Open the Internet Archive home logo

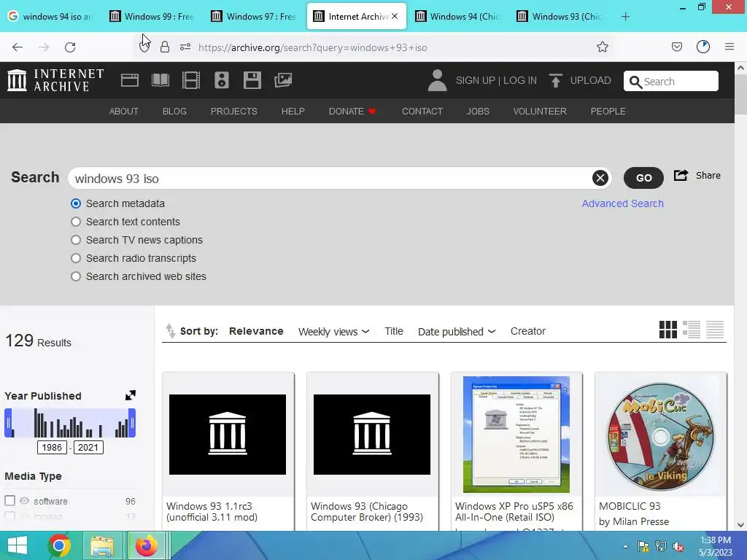(x=55, y=80)
